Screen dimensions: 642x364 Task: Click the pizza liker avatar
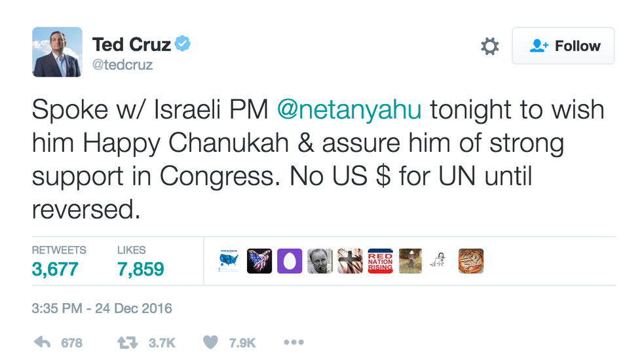[470, 261]
